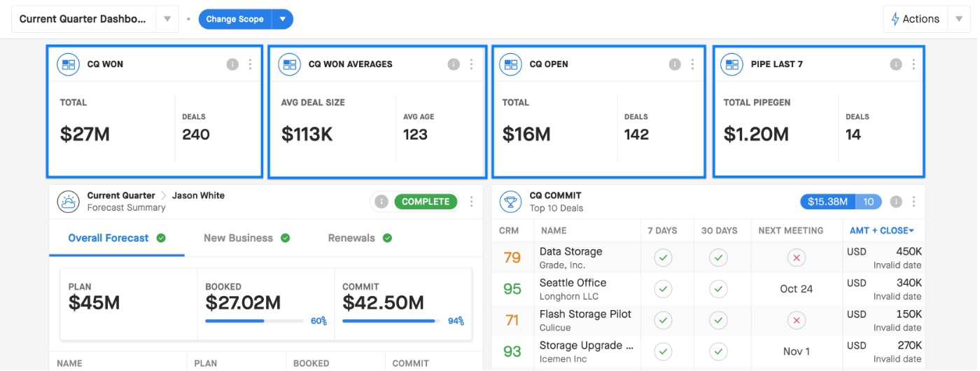Show info for CQ WON AVERAGES
The image size is (980, 371).
tap(454, 64)
